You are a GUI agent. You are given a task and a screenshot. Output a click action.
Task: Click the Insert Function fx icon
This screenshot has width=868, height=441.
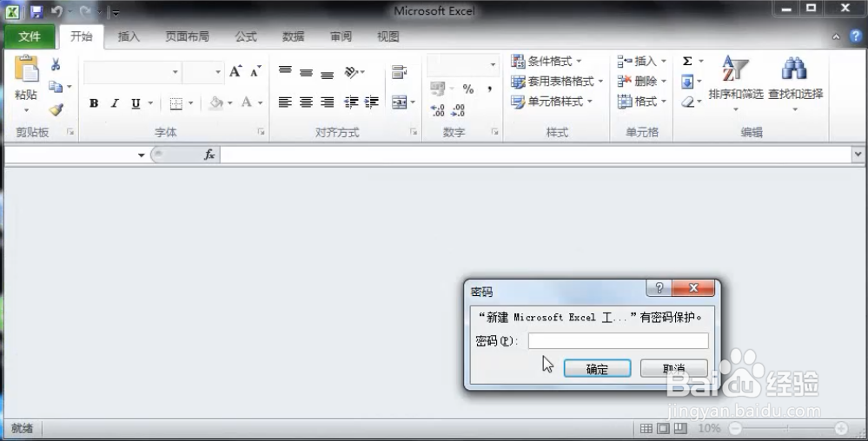tap(209, 155)
